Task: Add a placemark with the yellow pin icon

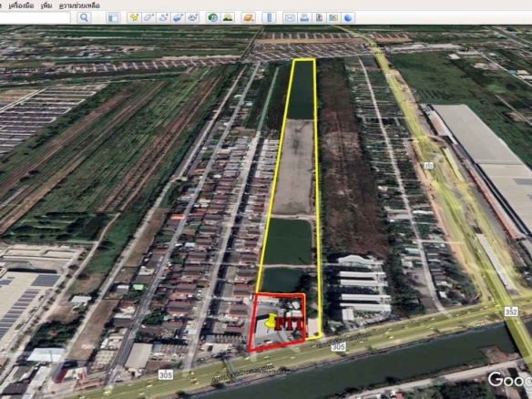Action: [x=134, y=17]
